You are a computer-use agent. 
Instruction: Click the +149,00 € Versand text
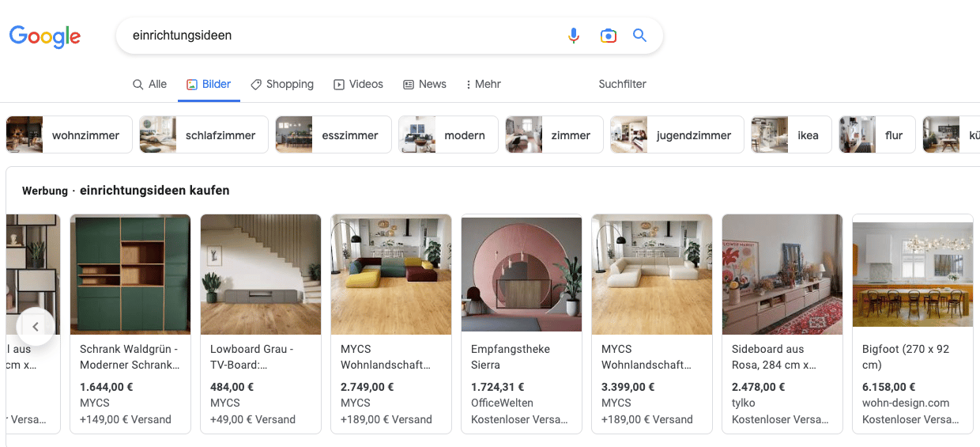pyautogui.click(x=126, y=419)
